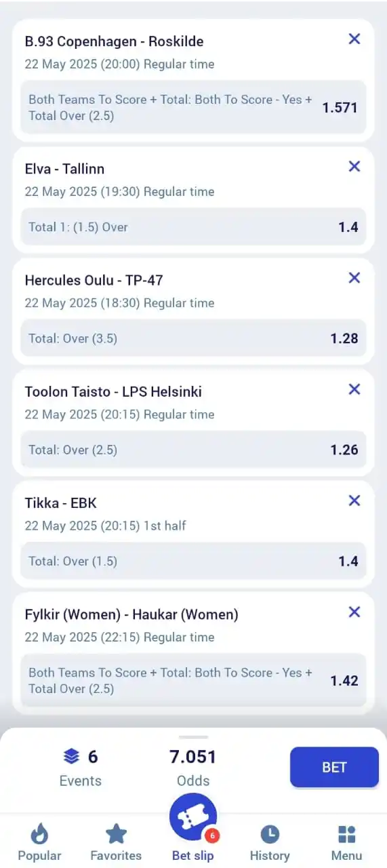387x868 pixels.
Task: Remove the B.93 Copenhagen - Roskilde selection
Action: [354, 39]
